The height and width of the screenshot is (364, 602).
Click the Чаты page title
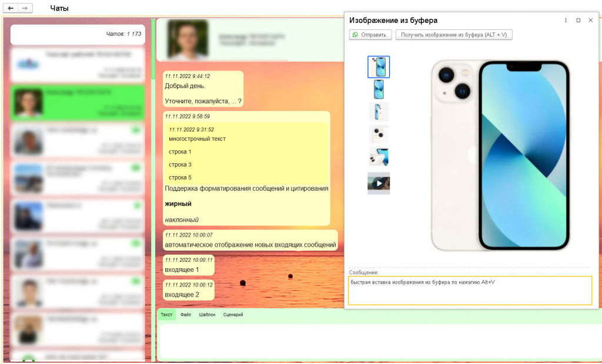click(59, 8)
